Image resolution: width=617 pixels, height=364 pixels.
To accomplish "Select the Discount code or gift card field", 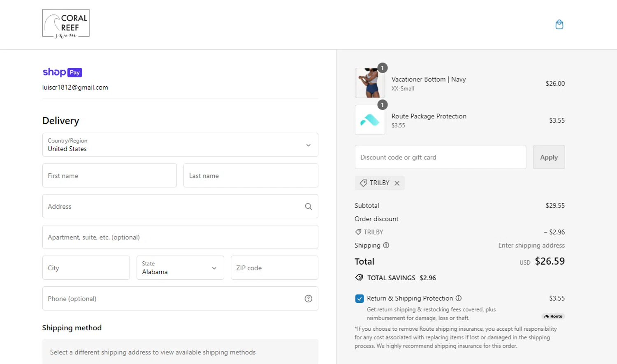I will point(440,157).
